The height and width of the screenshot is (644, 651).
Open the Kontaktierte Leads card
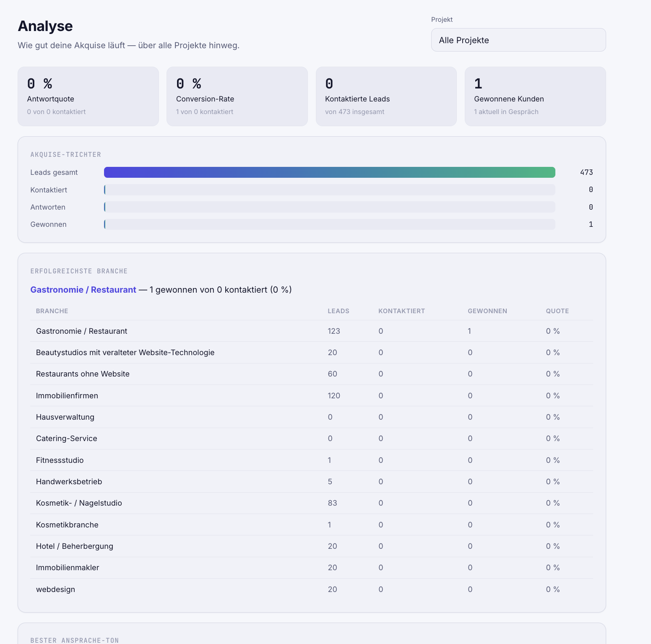[386, 96]
